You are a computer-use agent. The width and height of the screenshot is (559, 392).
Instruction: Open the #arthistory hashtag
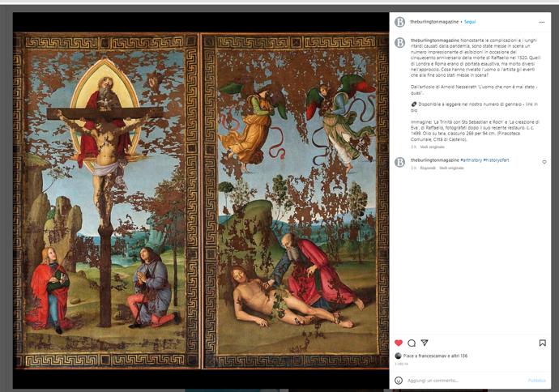tap(471, 160)
